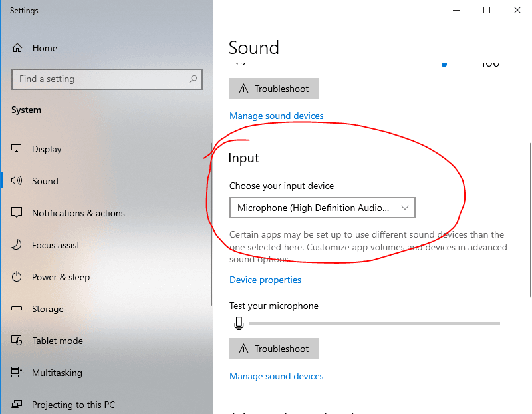Open the input device dropdown
The width and height of the screenshot is (532, 414).
(x=323, y=208)
